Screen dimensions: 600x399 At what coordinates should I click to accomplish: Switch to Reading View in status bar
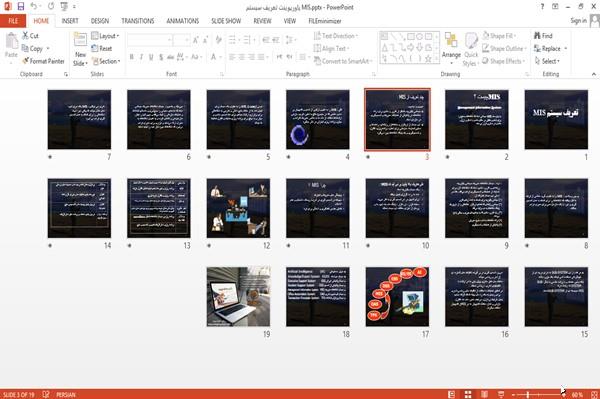click(484, 394)
